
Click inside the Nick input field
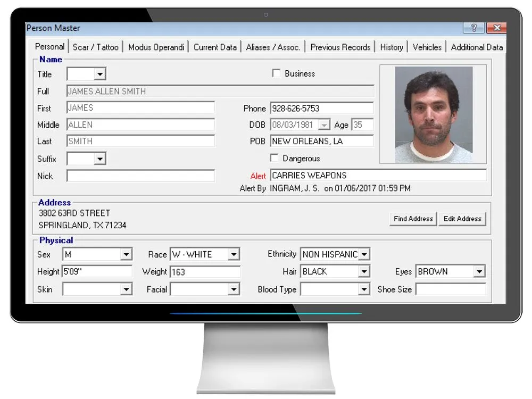click(x=140, y=176)
